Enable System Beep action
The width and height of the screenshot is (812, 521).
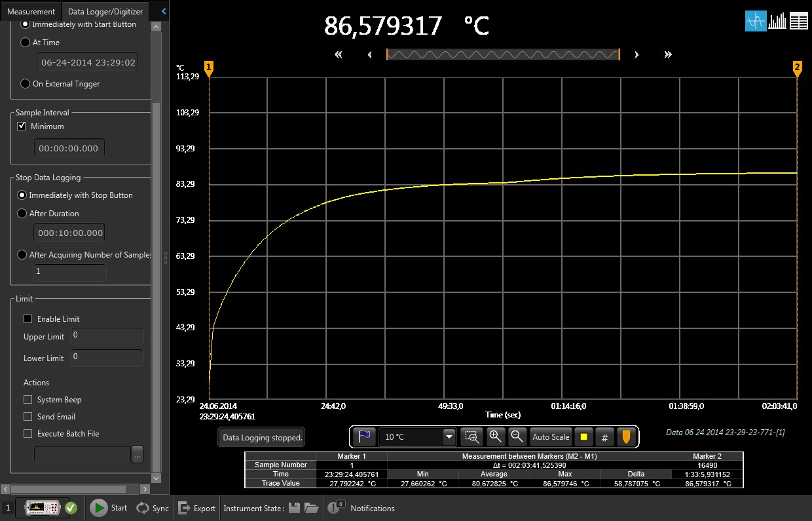28,400
